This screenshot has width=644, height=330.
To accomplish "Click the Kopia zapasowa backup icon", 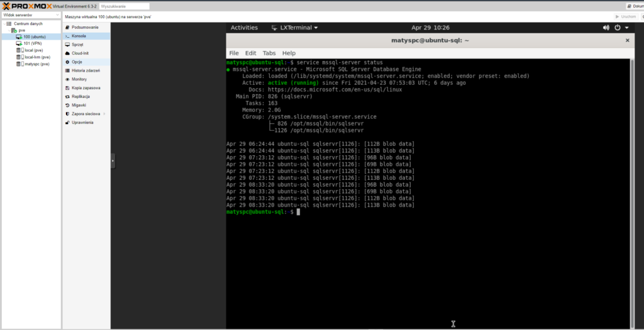I will pos(67,88).
